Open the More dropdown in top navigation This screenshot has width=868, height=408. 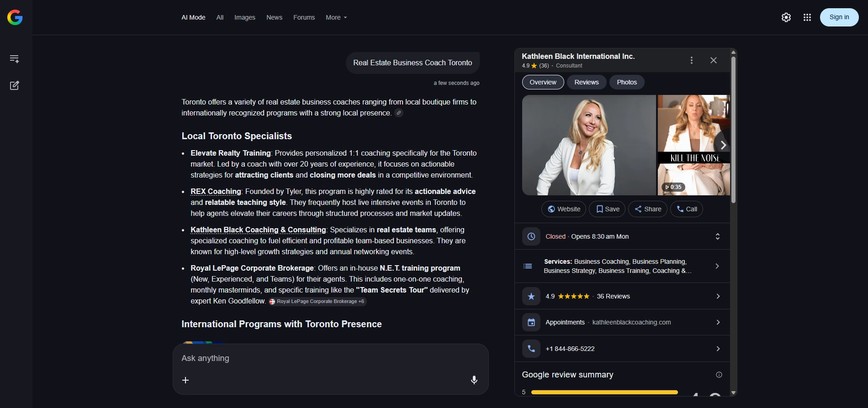[x=336, y=17]
